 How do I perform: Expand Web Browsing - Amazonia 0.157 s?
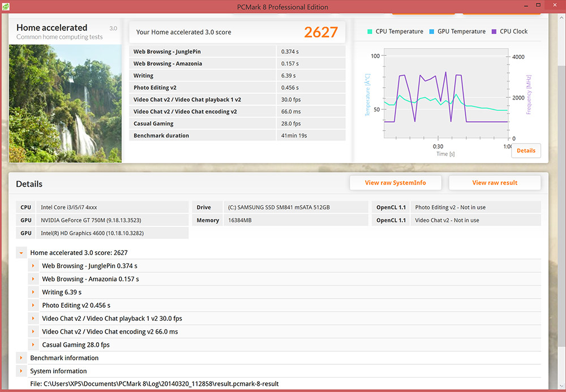(x=33, y=279)
